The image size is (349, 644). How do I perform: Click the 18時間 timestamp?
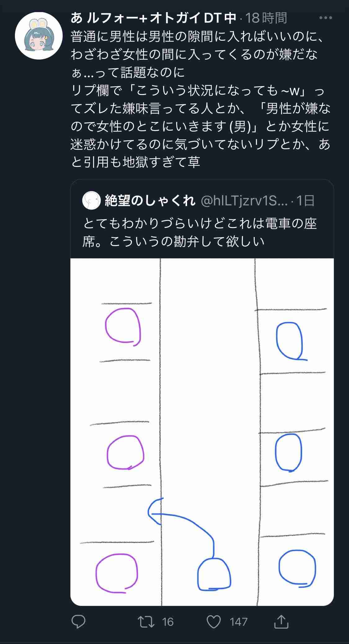(x=266, y=18)
